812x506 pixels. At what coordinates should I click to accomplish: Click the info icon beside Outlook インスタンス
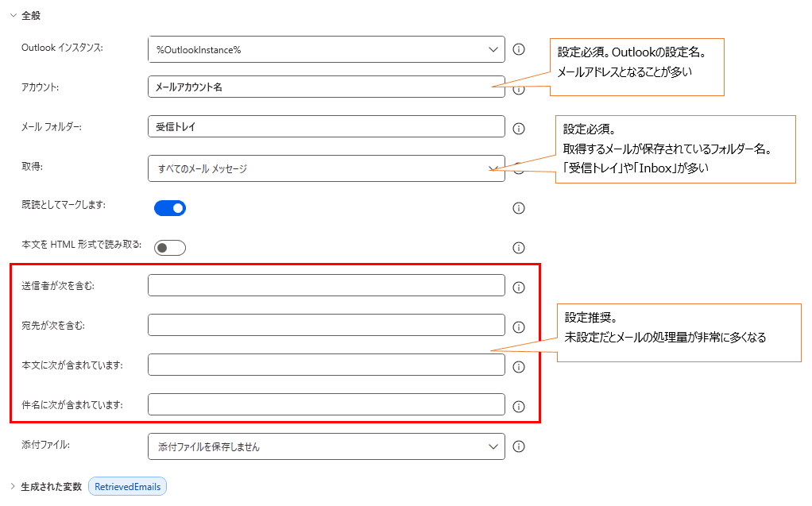click(519, 49)
